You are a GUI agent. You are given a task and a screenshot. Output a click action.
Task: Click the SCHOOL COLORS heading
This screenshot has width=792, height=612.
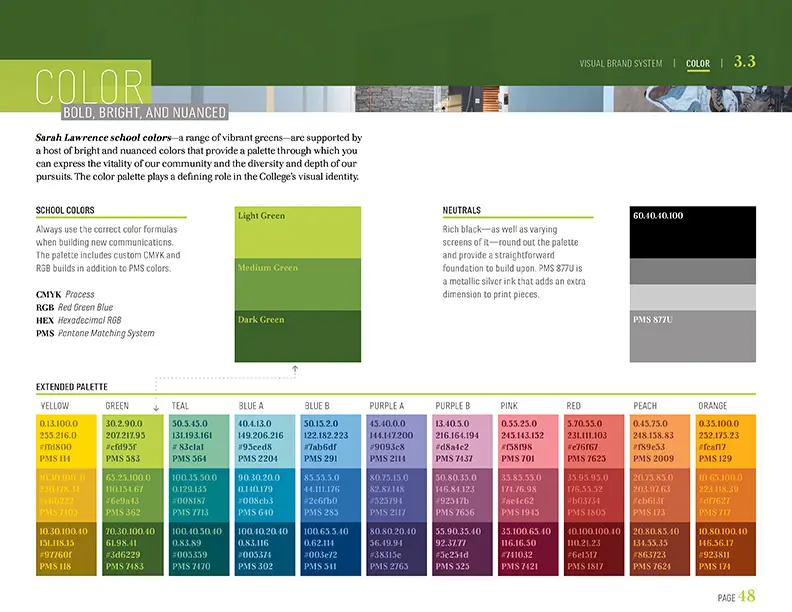(x=65, y=210)
